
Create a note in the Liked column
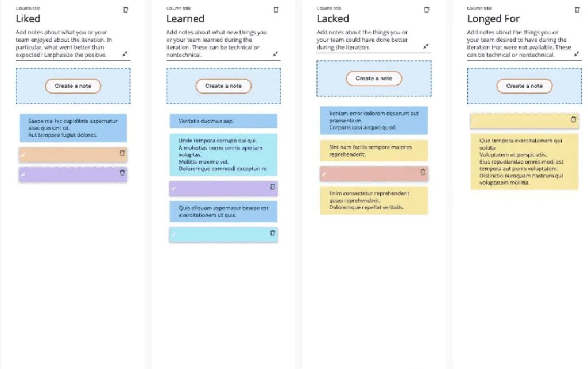tap(73, 86)
